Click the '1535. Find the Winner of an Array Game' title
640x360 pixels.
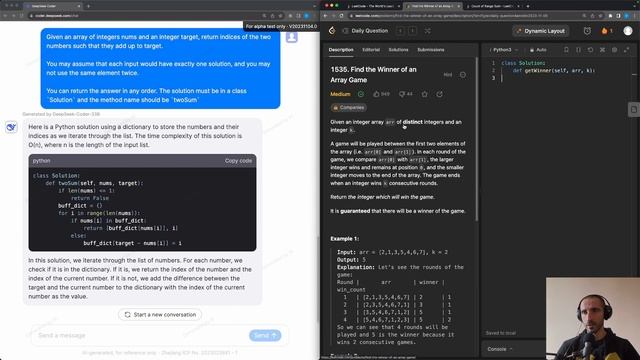click(373, 75)
